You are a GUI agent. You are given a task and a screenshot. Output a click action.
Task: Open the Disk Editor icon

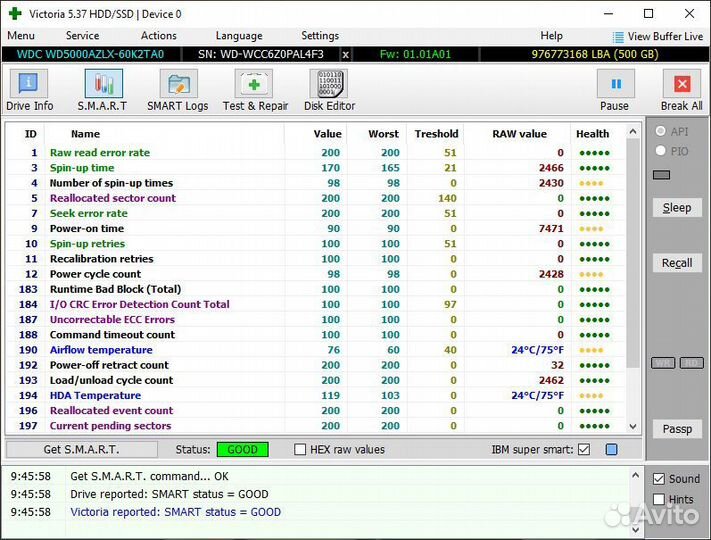(x=328, y=83)
